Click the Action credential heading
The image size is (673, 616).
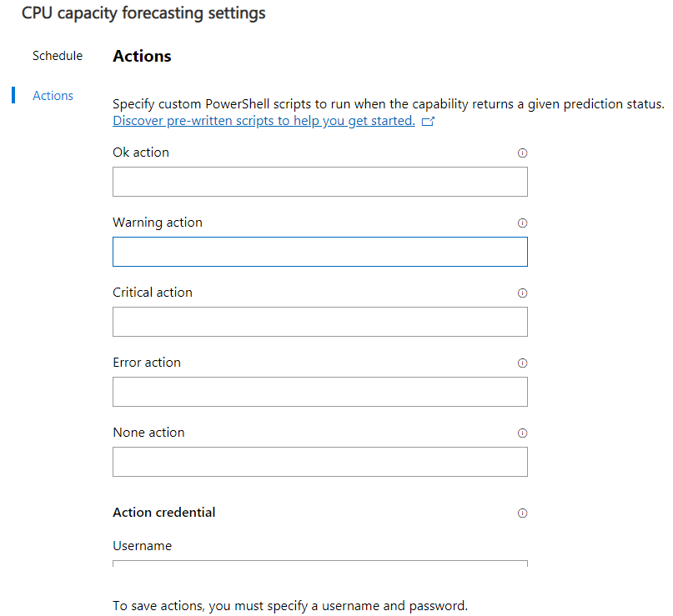pos(163,513)
